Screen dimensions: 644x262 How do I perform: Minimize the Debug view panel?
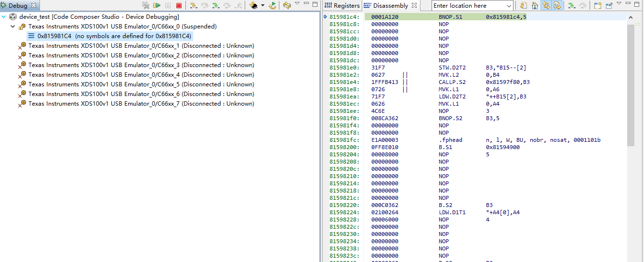(307, 4)
